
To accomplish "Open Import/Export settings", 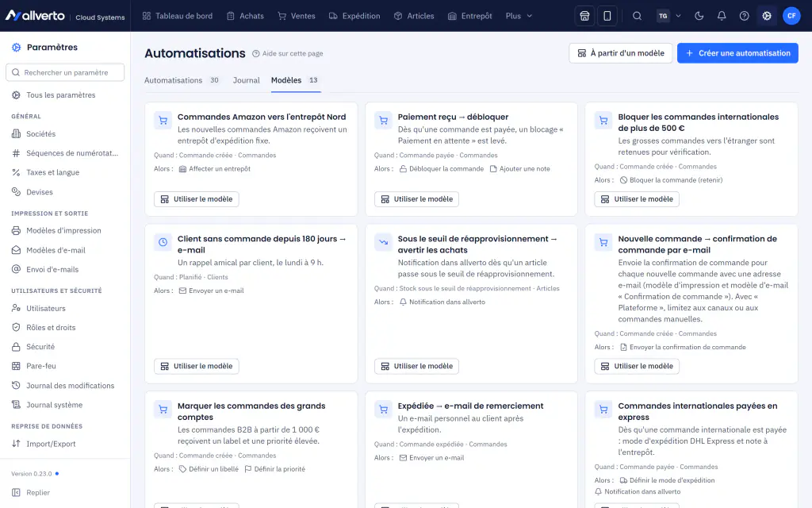I will (x=51, y=444).
